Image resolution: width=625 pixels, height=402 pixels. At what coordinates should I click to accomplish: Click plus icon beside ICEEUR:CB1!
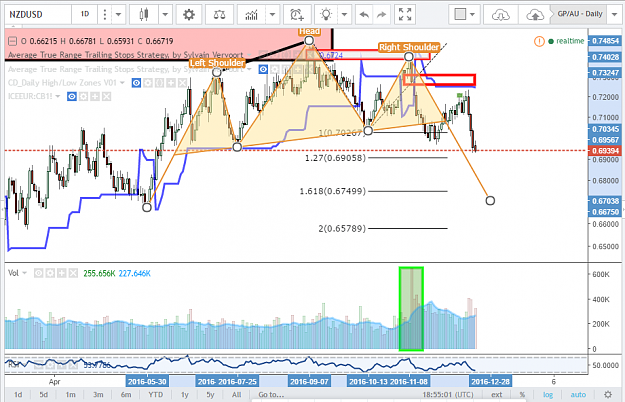point(95,96)
